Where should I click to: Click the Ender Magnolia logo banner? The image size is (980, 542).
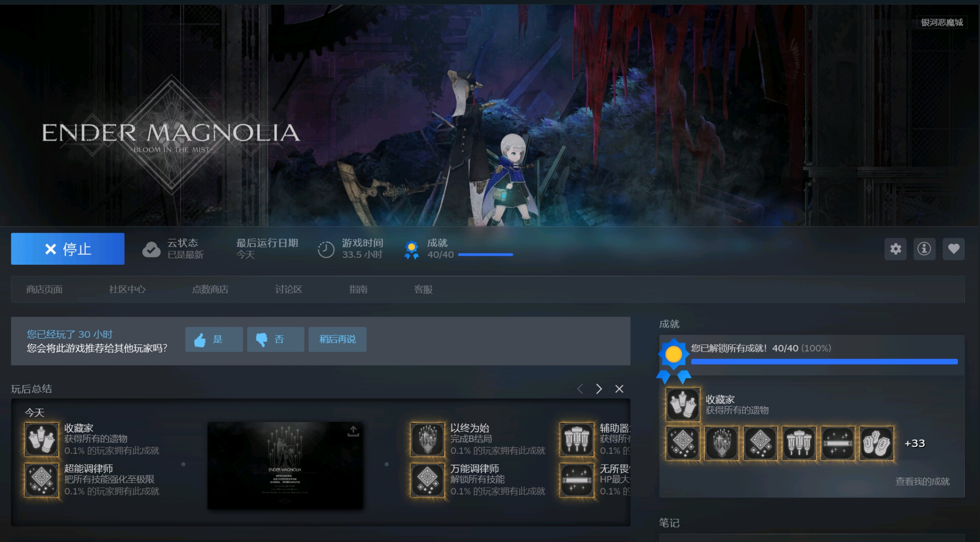click(171, 135)
